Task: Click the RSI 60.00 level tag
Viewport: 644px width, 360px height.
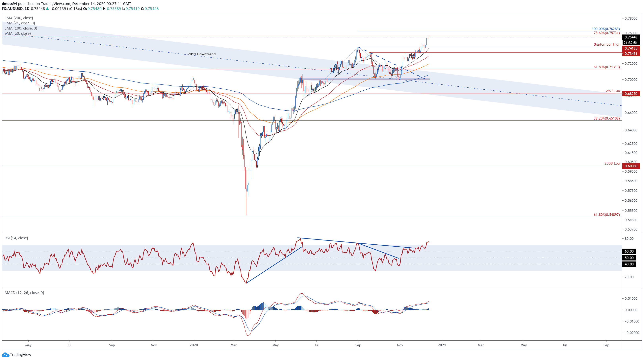Action: 629,251
